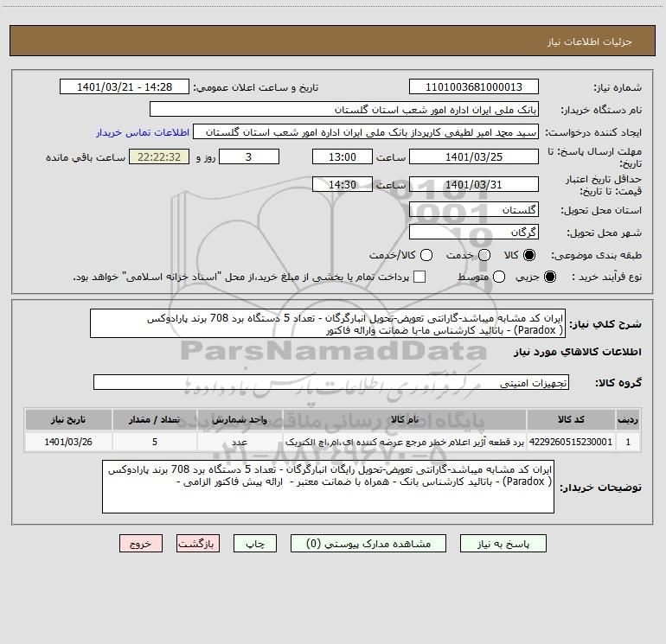Image resolution: width=666 pixels, height=644 pixels.
Task: Click the quantity cell showing 5
Action: [x=155, y=442]
